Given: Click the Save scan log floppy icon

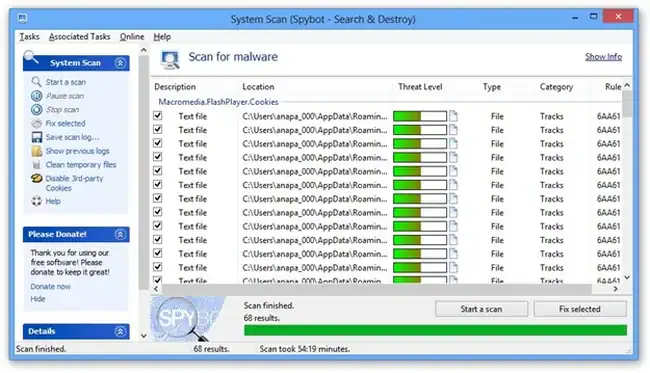Looking at the screenshot, I should (x=36, y=137).
